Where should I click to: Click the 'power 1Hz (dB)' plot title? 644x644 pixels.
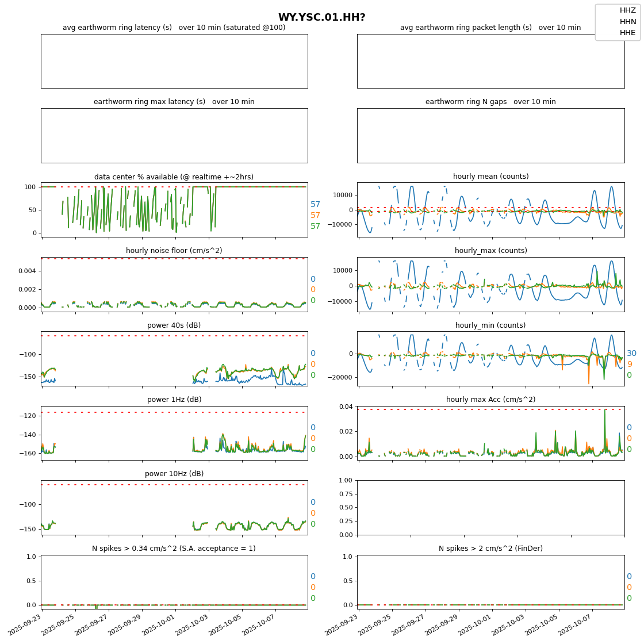coord(174,400)
